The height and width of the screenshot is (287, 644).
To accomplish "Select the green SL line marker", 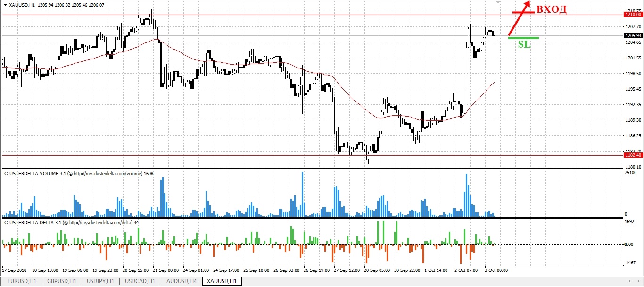I will (523, 37).
